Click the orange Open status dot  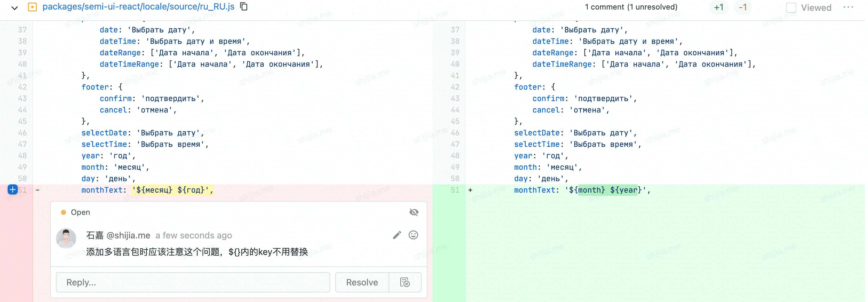[x=63, y=212]
